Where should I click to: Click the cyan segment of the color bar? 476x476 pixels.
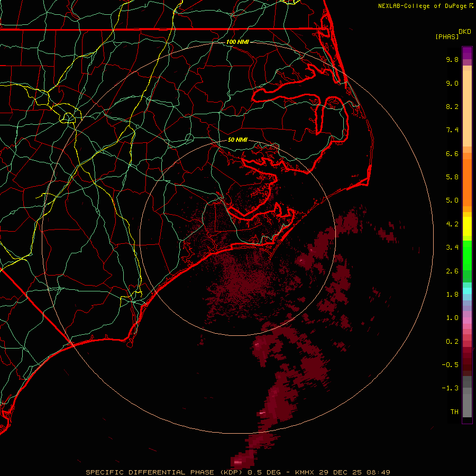pyautogui.click(x=467, y=291)
